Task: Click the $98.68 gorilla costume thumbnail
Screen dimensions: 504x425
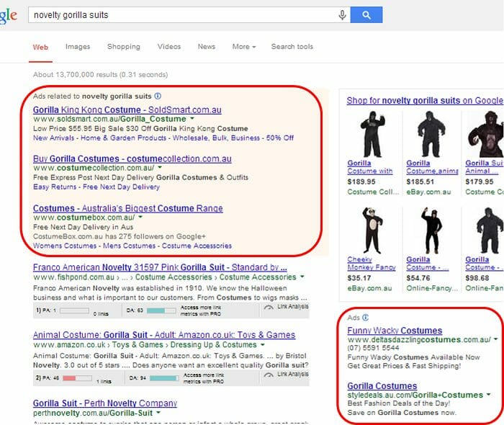Action: click(x=490, y=231)
